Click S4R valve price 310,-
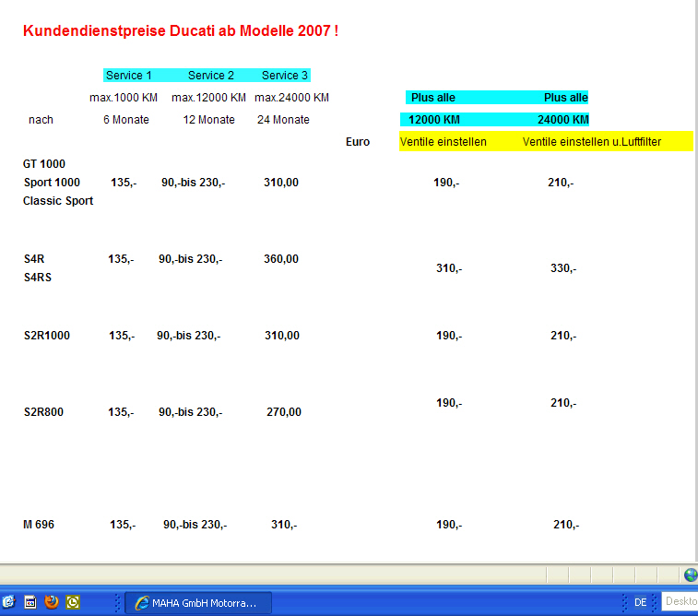 449,268
